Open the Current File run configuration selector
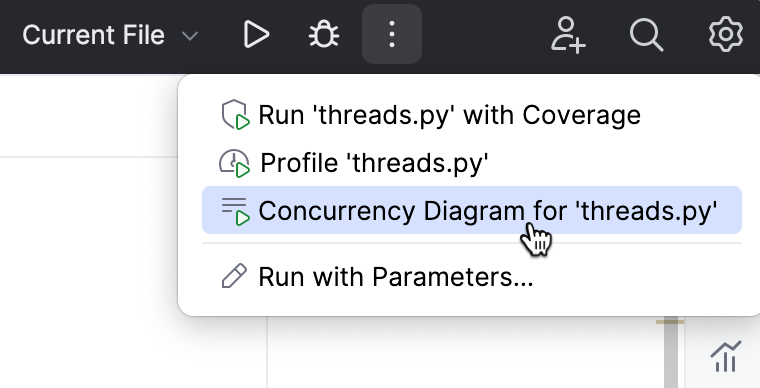 click(110, 35)
